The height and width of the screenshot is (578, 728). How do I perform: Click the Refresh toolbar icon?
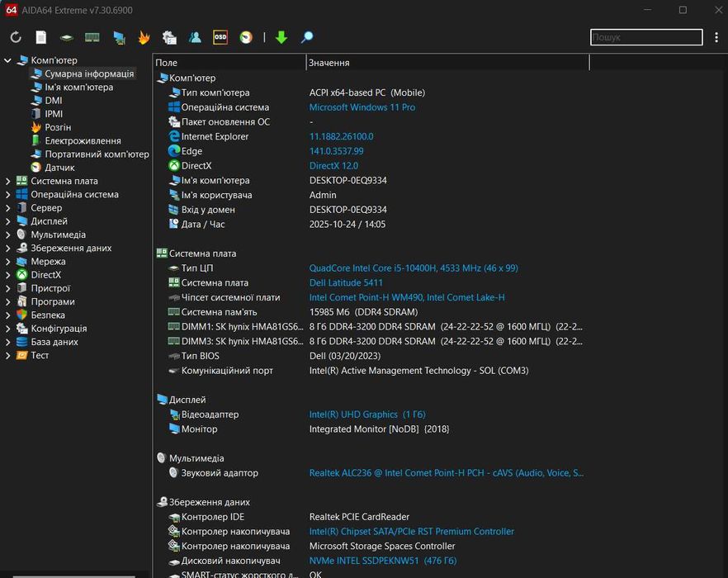[x=16, y=37]
